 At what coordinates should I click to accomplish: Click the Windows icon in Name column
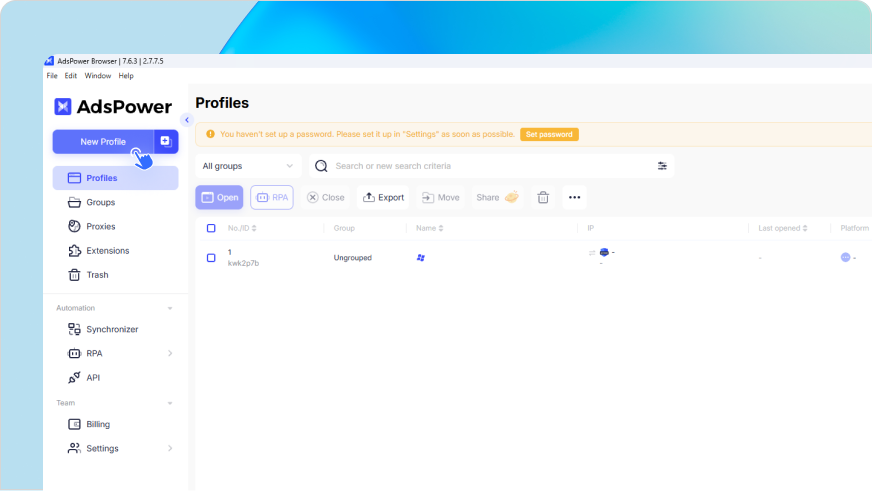(421, 258)
